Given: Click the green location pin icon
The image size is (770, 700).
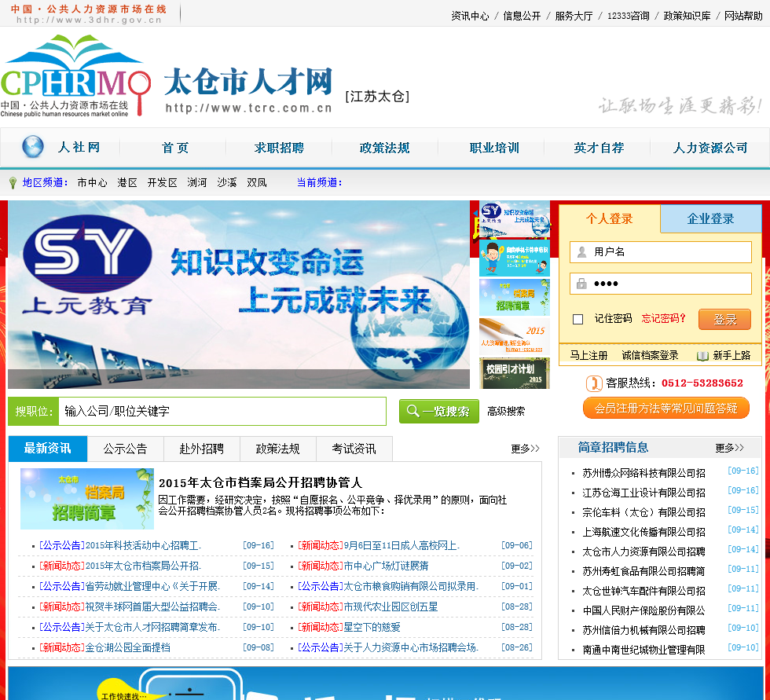Looking at the screenshot, I should [13, 183].
